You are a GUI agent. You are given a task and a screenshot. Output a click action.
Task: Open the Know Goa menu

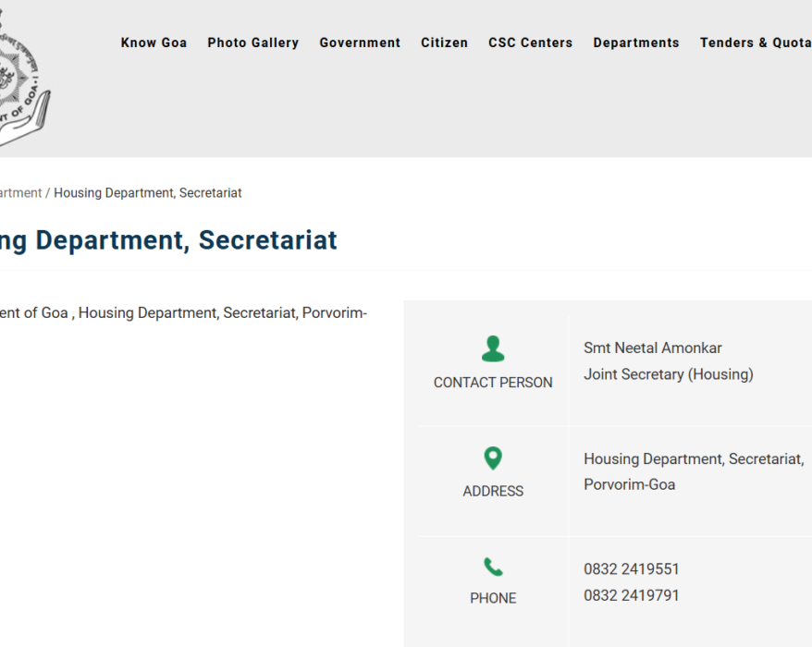(154, 43)
